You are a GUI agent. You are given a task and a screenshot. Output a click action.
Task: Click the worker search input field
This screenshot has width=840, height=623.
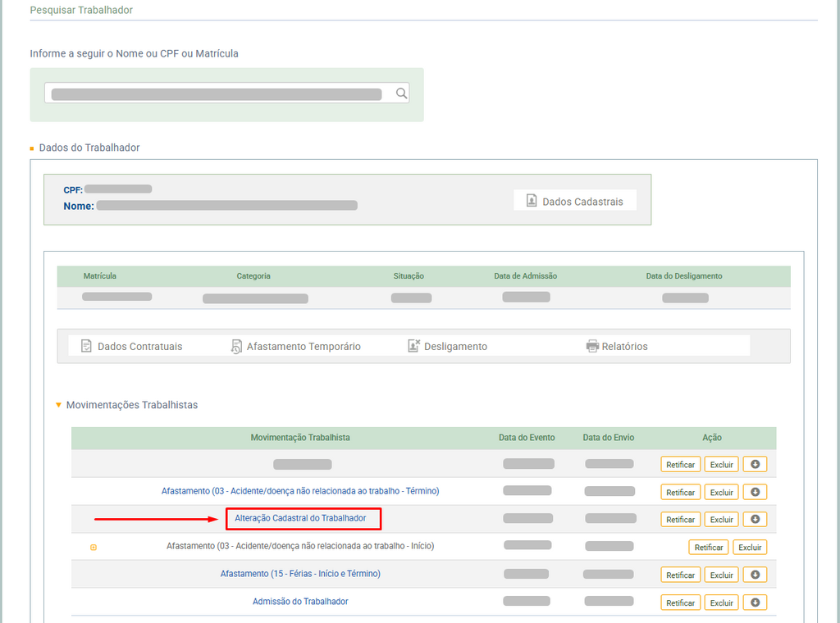coord(217,93)
